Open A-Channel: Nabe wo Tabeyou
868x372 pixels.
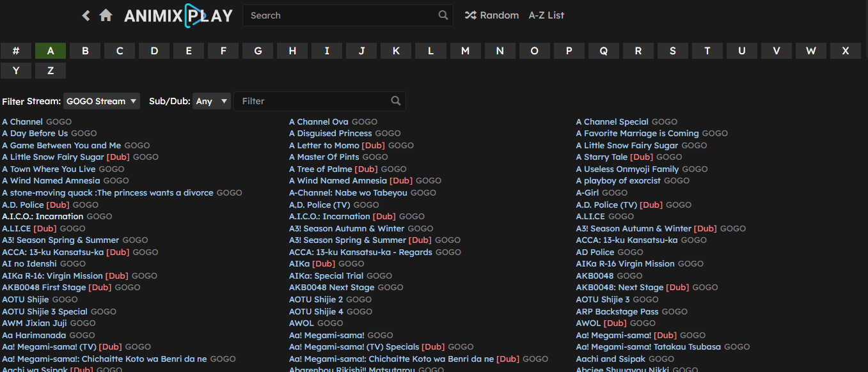(348, 192)
